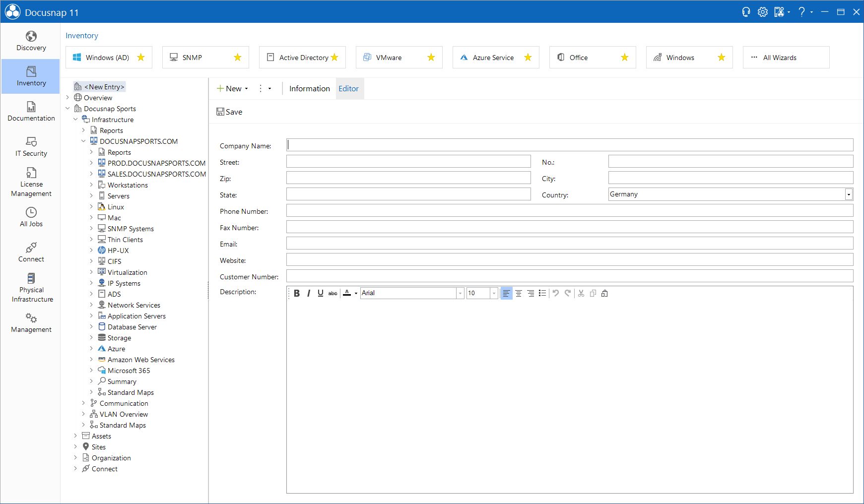Collapse the Infrastructure tree node

click(x=75, y=120)
